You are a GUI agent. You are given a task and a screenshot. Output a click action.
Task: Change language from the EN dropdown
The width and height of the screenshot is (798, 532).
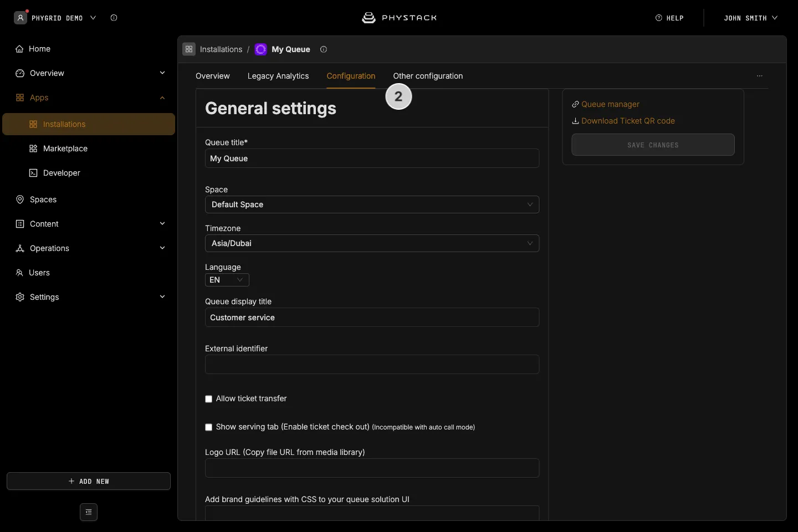pyautogui.click(x=227, y=280)
